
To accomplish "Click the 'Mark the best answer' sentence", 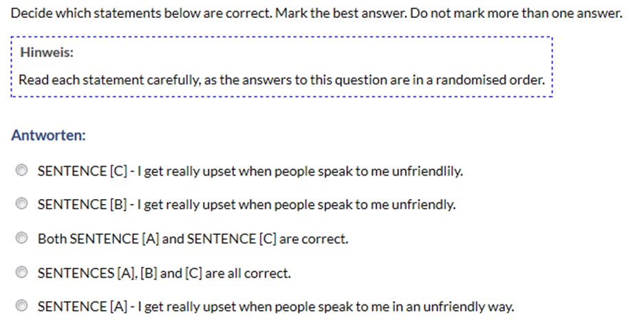I will (x=341, y=13).
